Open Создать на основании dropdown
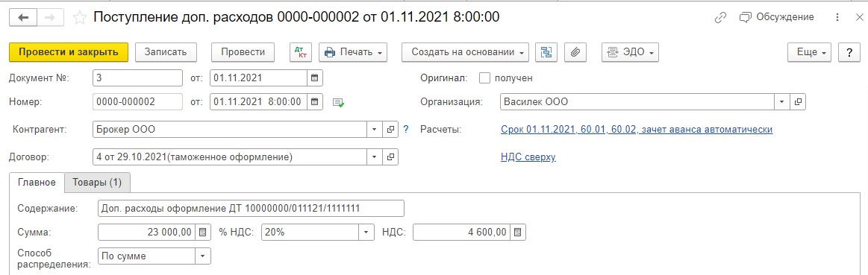This screenshot has width=868, height=275. coord(465,52)
